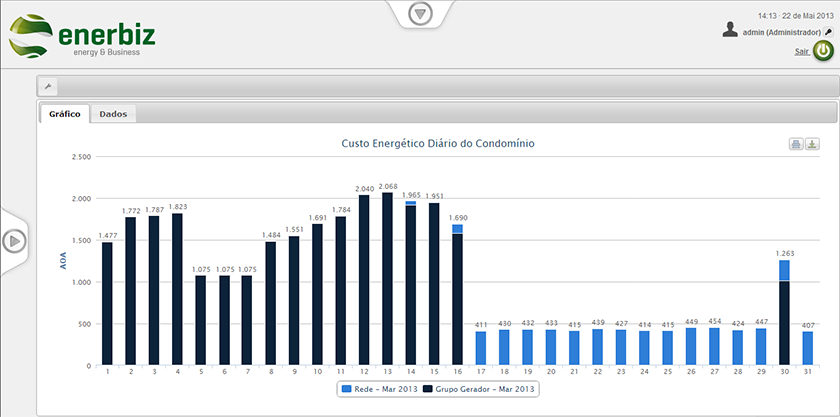Click the day 1 bar labeled 1.477
The height and width of the screenshot is (417, 840).
[x=107, y=303]
